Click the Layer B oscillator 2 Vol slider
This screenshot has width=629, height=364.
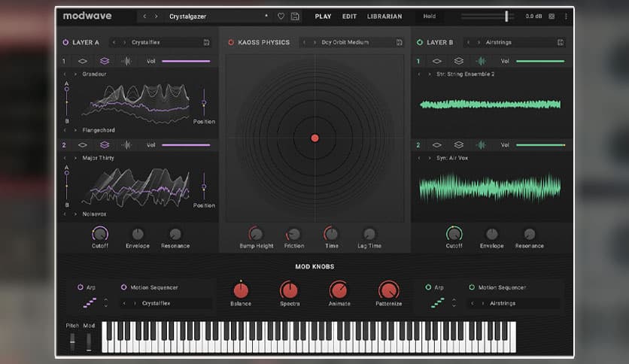tap(540, 145)
